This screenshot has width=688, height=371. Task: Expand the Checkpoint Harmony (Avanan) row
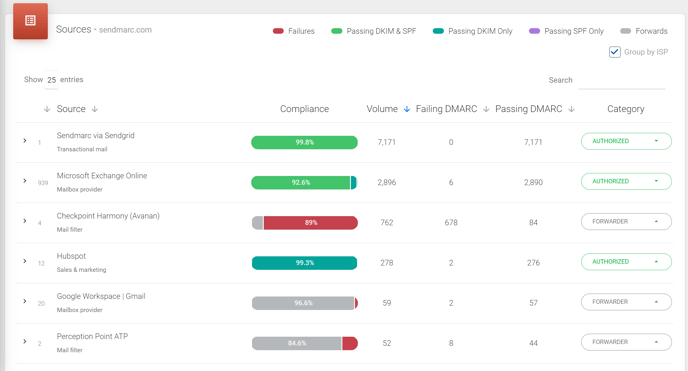coord(25,221)
